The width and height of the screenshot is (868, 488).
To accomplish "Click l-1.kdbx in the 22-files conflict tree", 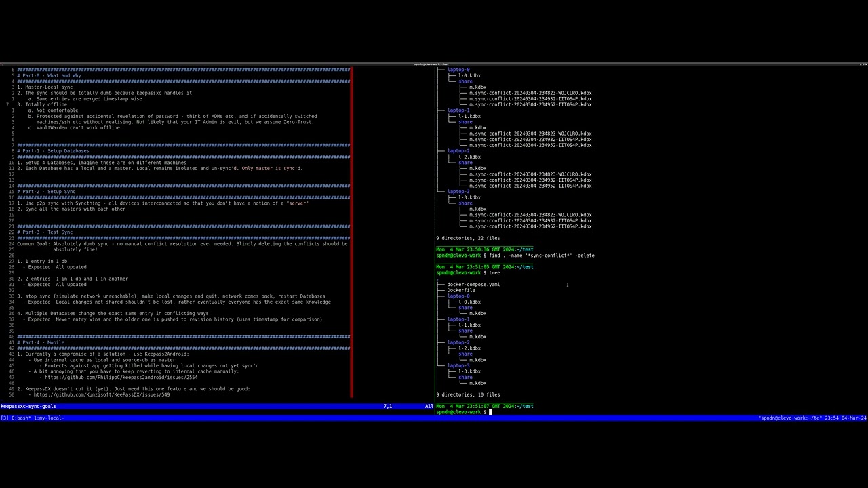I will click(469, 117).
